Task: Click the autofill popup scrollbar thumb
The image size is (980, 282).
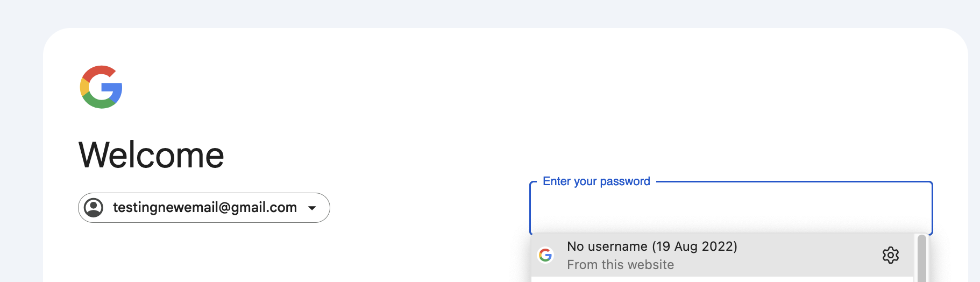Action: point(922,258)
